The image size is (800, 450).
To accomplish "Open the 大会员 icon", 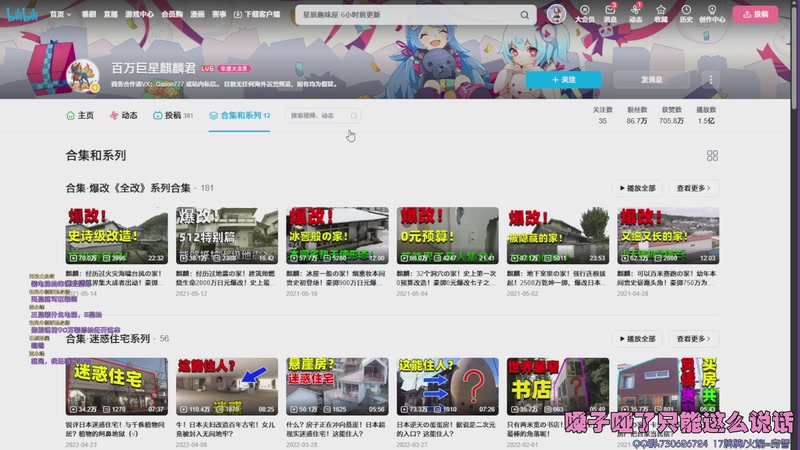I will [585, 14].
